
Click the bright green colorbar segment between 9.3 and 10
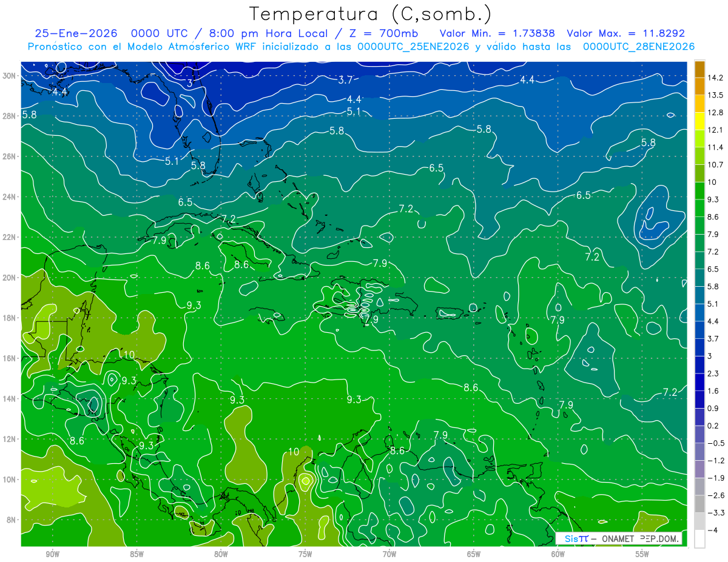(699, 191)
